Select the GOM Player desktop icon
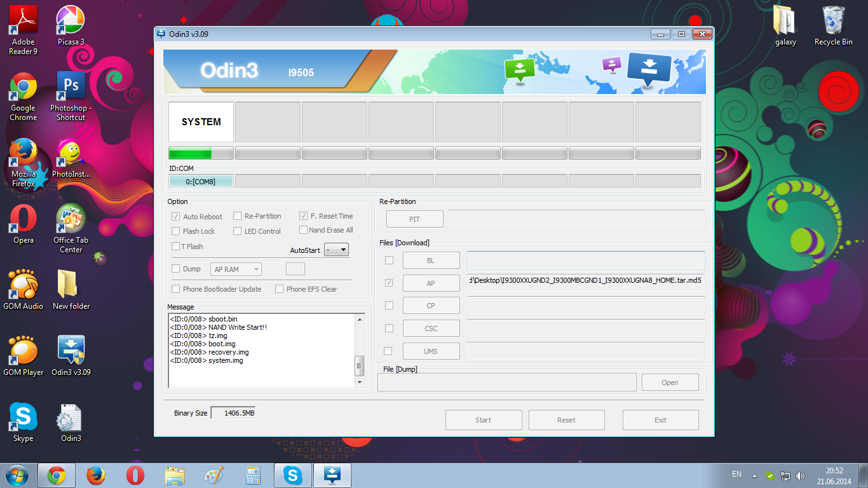Viewport: 868px width, 488px height. coord(24,356)
